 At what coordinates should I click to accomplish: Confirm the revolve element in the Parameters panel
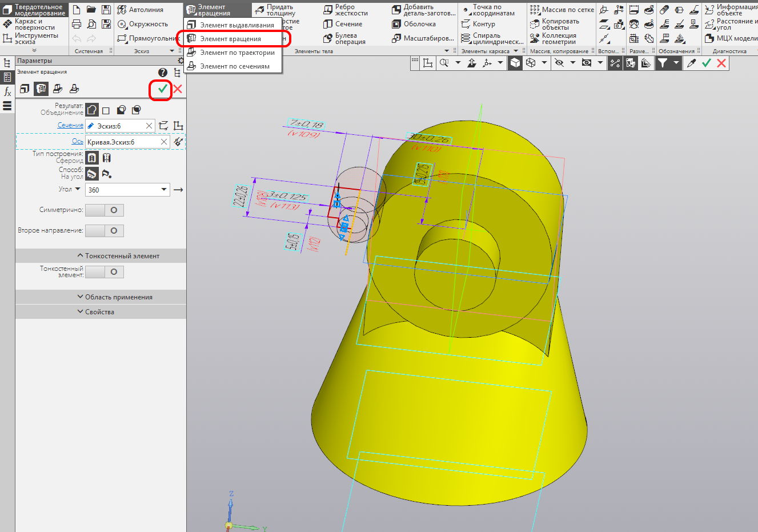[163, 89]
